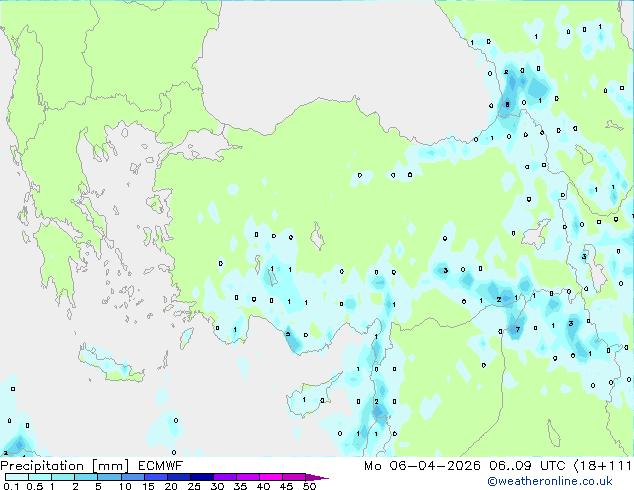Select the 2–5 mm legend color
The image size is (634, 490).
click(x=86, y=477)
